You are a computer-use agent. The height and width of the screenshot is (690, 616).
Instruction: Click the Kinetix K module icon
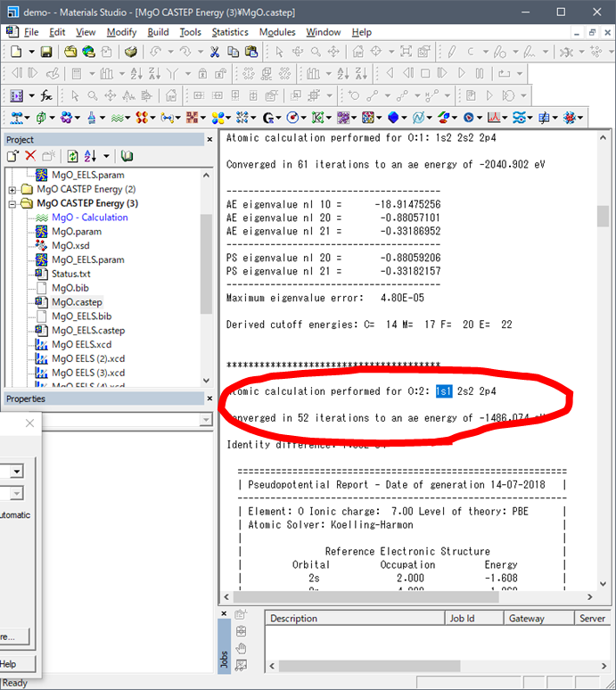(x=317, y=118)
